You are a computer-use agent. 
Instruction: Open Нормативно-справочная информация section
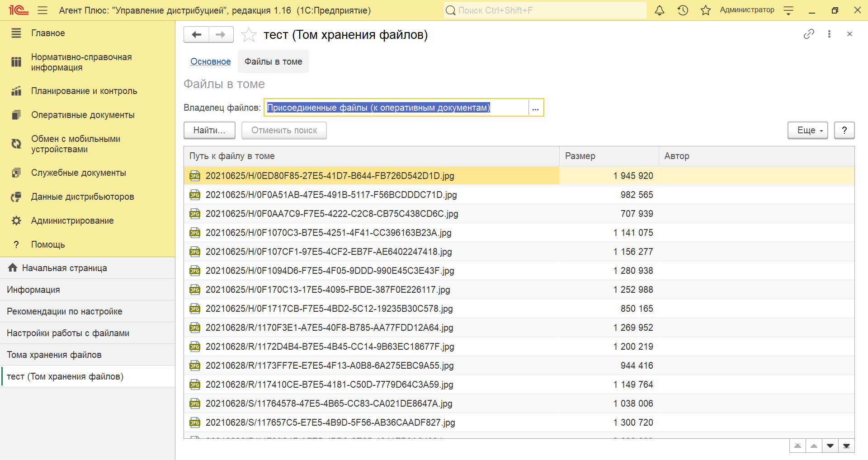pyautogui.click(x=87, y=62)
